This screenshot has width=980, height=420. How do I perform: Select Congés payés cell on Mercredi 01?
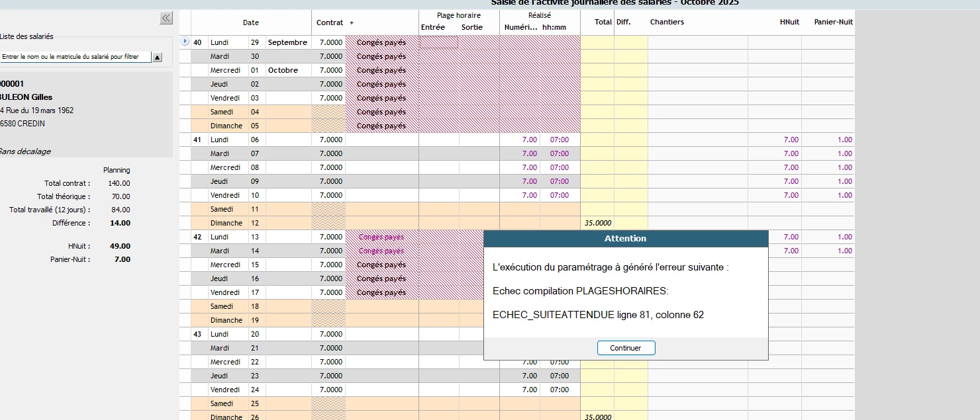381,70
